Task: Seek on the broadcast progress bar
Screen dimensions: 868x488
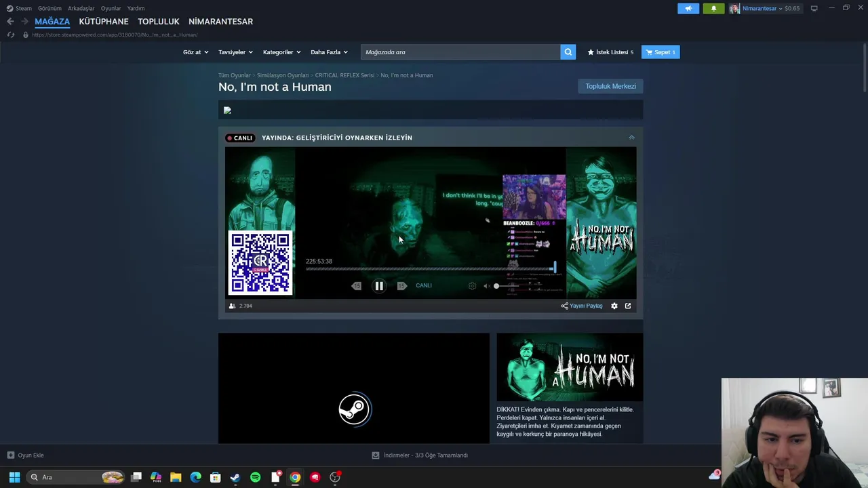Action: (431, 269)
